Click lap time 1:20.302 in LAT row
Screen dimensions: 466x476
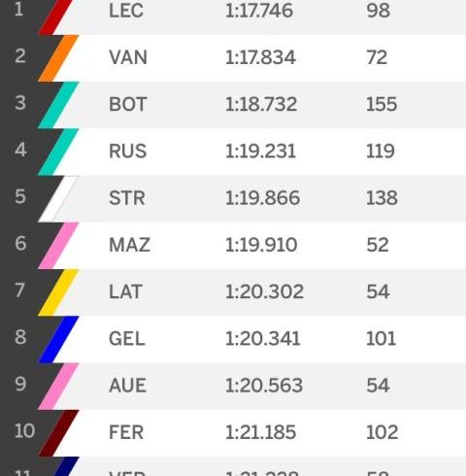click(x=264, y=291)
